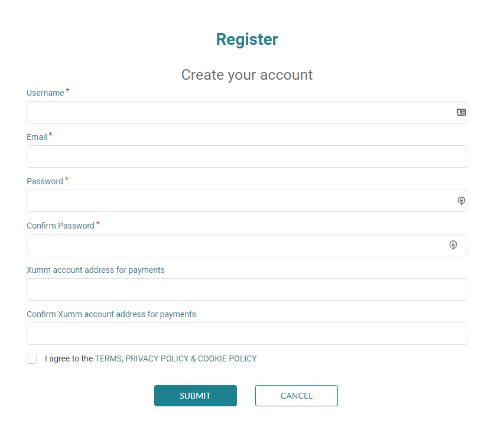
Task: Focus the Confirm Password input field
Action: [247, 245]
